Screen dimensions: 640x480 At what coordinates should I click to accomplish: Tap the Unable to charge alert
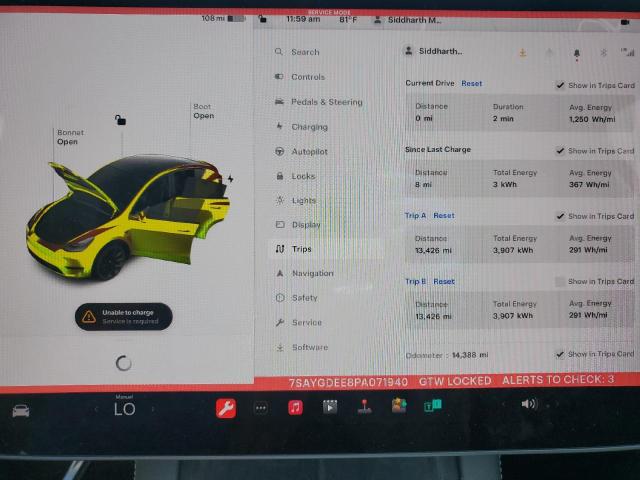coord(124,317)
